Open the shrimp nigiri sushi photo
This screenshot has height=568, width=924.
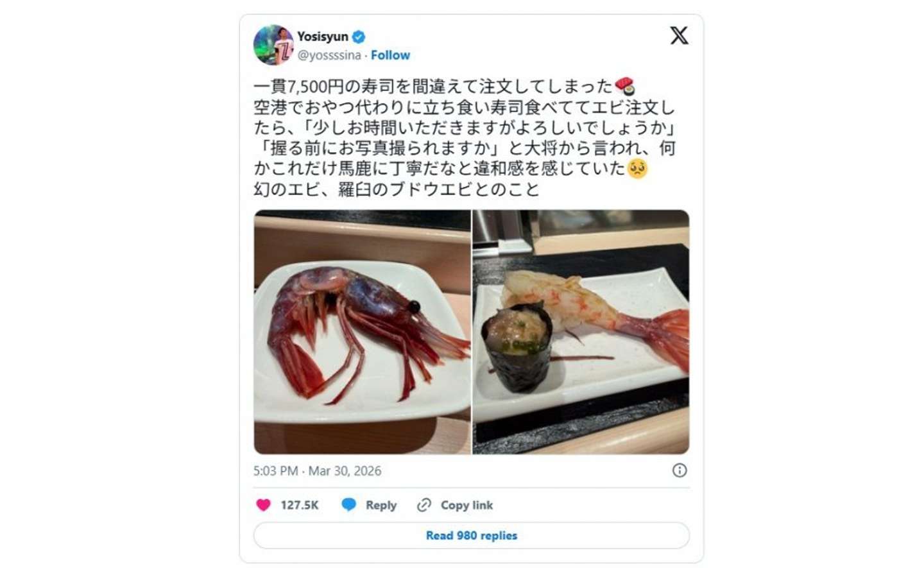(x=581, y=332)
